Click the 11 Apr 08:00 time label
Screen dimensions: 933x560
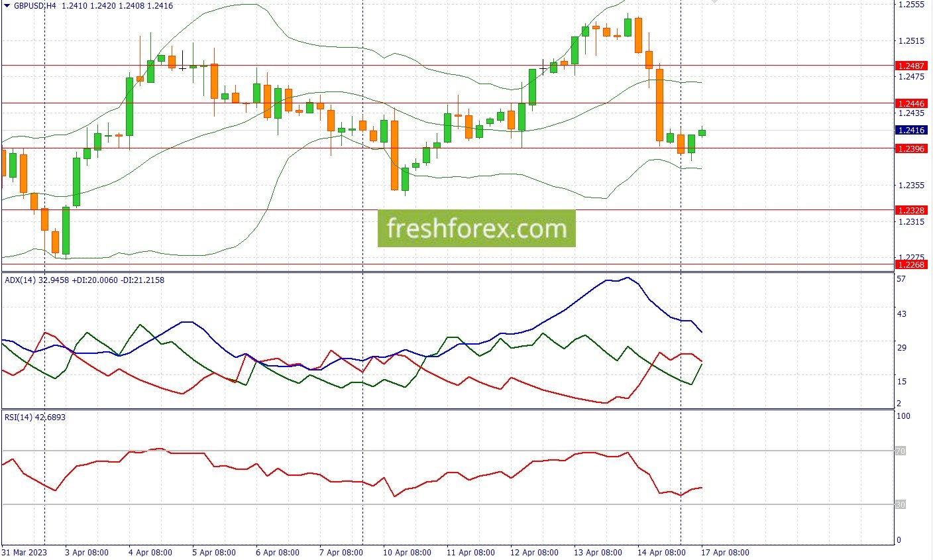coord(470,553)
